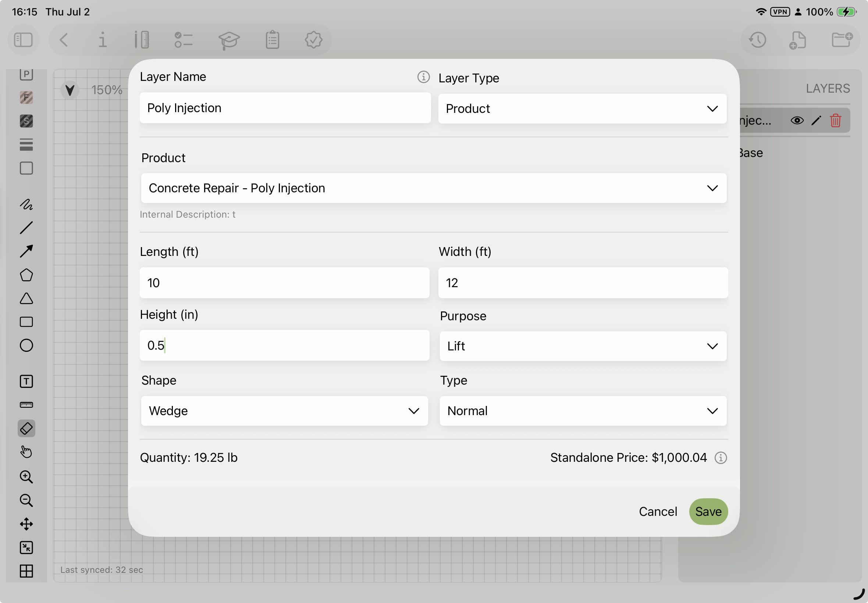Select the freehand scribble tool
This screenshot has width=868, height=603.
click(x=26, y=204)
